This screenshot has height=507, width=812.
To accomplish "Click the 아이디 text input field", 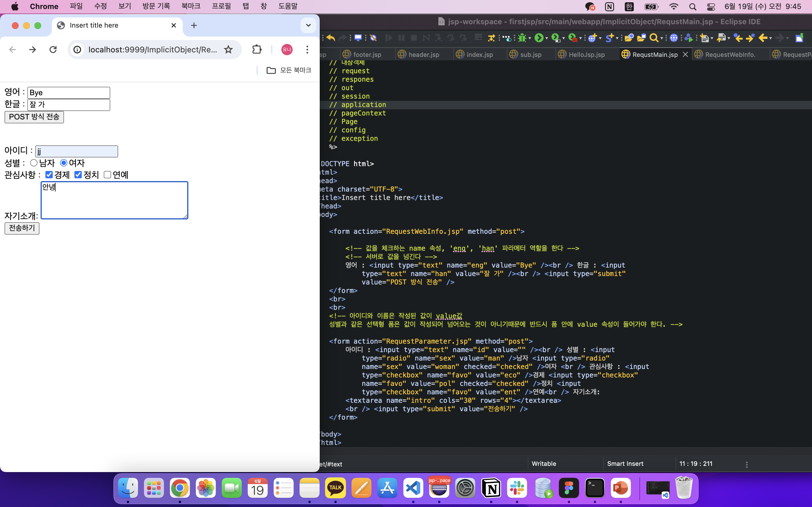I will pyautogui.click(x=76, y=151).
